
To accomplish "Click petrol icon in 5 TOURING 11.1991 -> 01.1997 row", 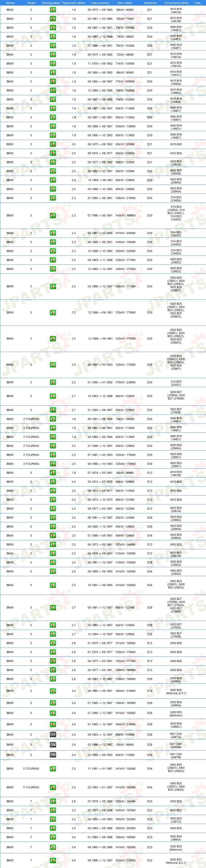I will tap(53, 769).
